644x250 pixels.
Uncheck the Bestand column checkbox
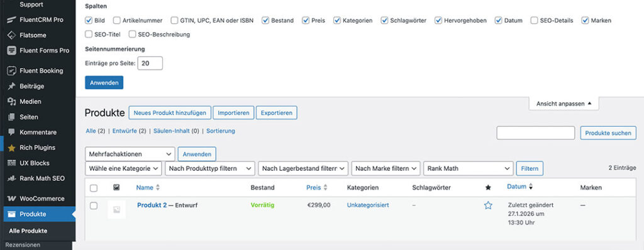point(265,20)
